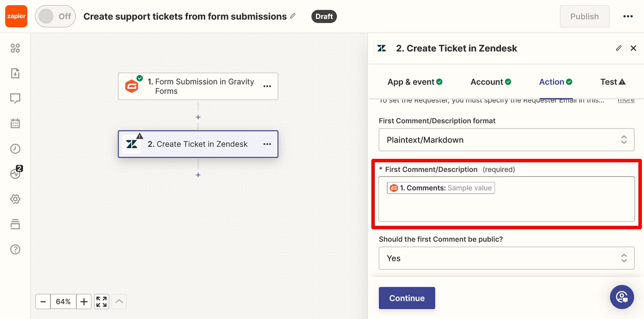Click the Zapier logo home icon
644x319 pixels.
[16, 16]
